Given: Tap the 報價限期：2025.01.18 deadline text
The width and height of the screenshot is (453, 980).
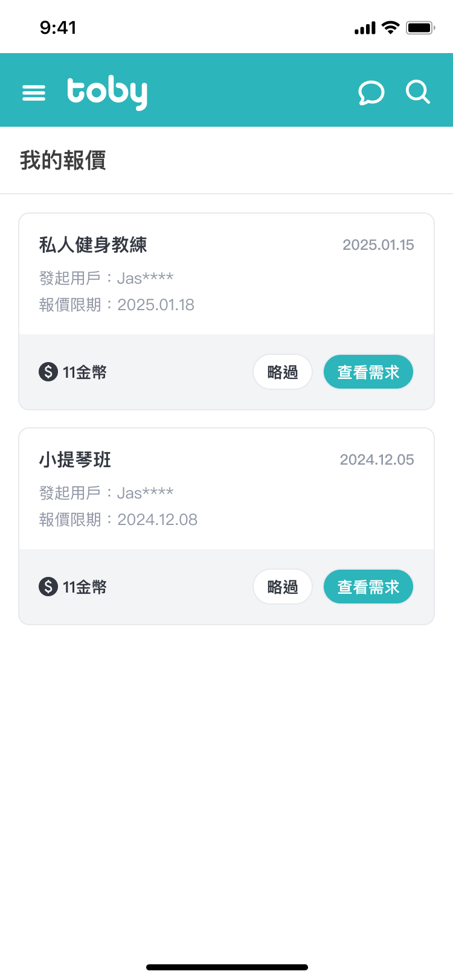Looking at the screenshot, I should [117, 305].
